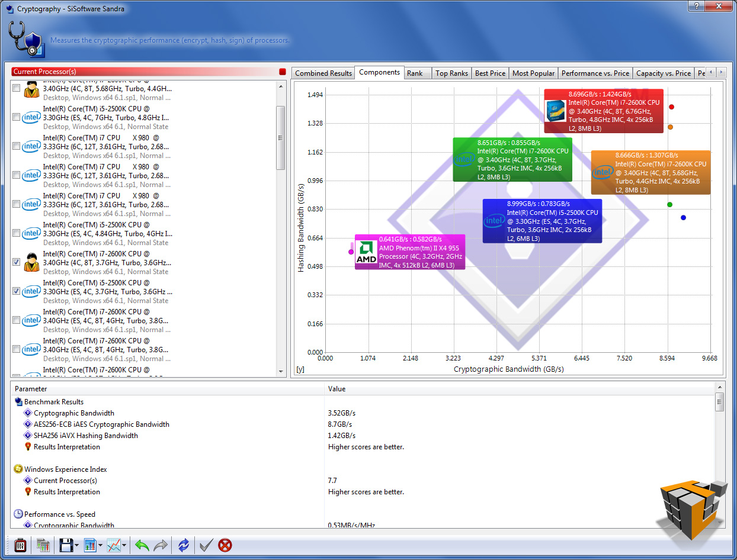
Task: Click Intel logo on the orange chart label
Action: 603,172
